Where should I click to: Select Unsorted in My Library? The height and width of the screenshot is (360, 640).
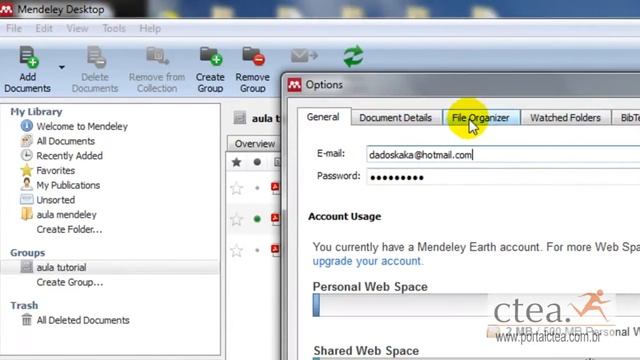click(56, 200)
